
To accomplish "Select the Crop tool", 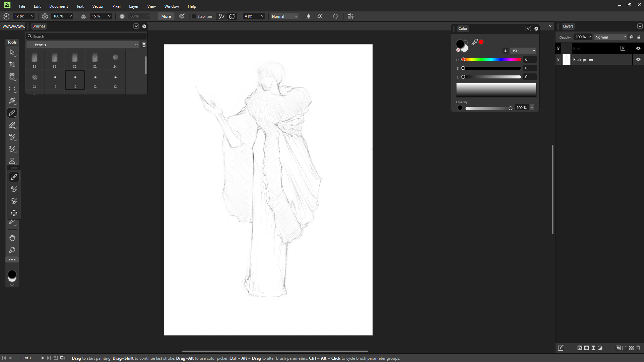I will click(x=12, y=64).
